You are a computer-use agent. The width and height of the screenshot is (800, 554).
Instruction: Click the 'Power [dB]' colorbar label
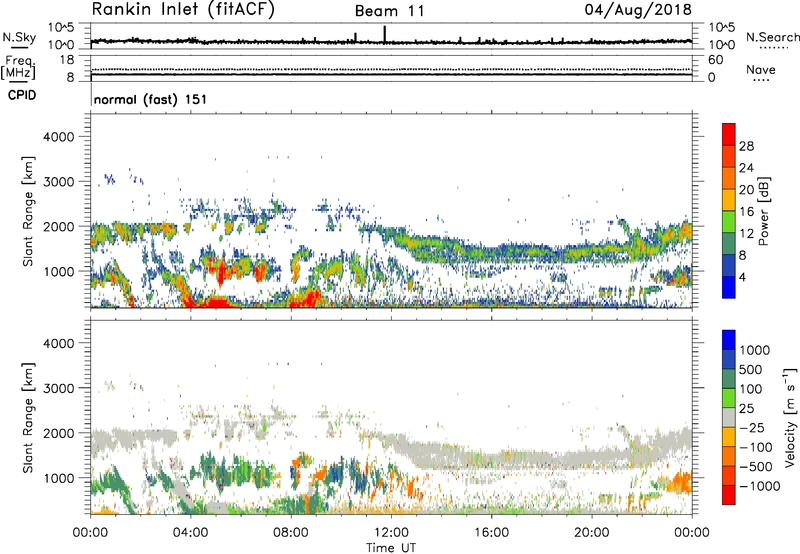(x=763, y=211)
